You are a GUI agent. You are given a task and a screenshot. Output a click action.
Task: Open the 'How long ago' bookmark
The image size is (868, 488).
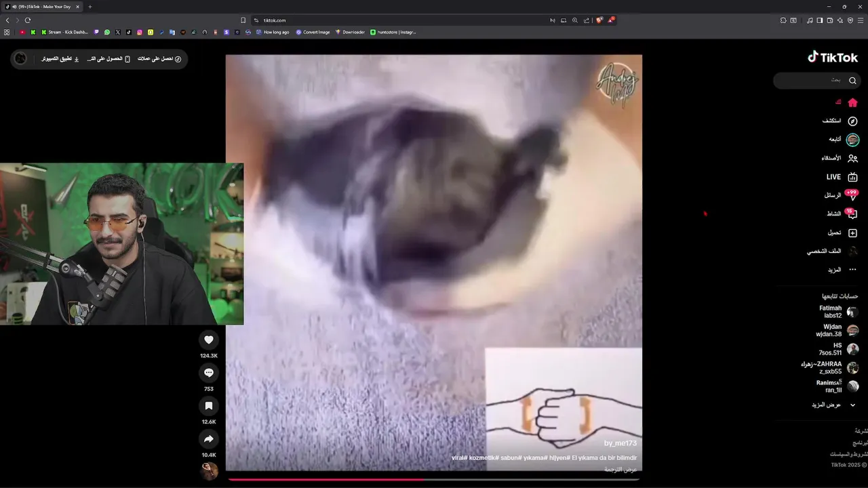[273, 32]
